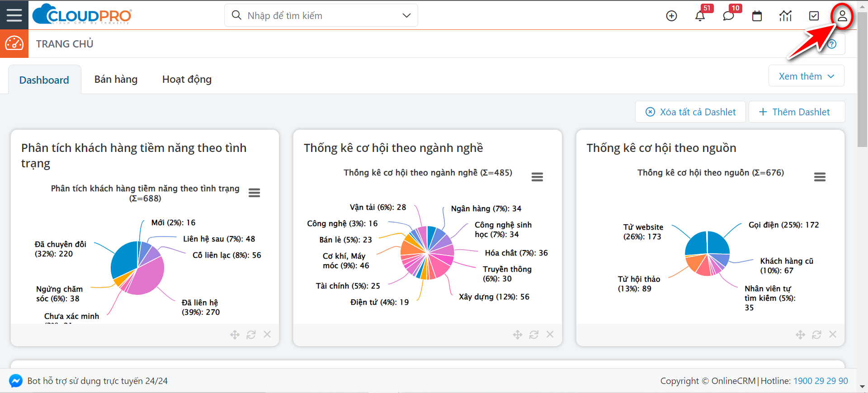Image resolution: width=868 pixels, height=393 pixels.
Task: Open chart menu for nguồn chart
Action: pyautogui.click(x=820, y=177)
